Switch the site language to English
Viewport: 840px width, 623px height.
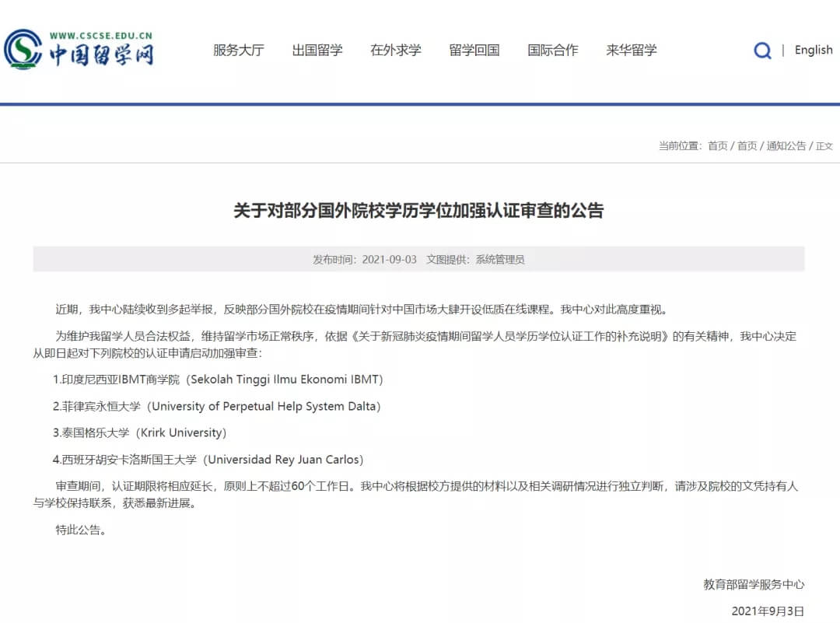814,50
